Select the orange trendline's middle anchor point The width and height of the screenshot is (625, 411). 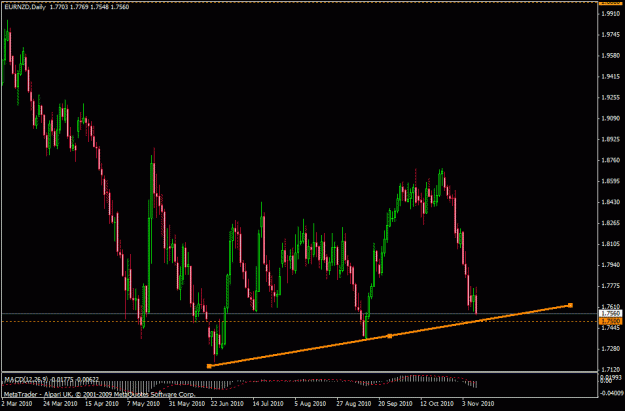click(390, 336)
